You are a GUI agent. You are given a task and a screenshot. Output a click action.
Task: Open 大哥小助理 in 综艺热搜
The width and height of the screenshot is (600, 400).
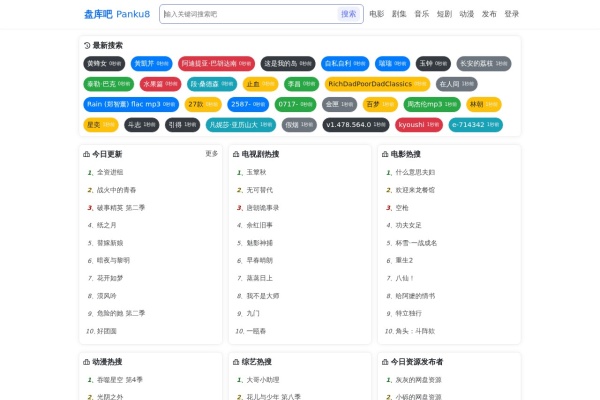262,380
